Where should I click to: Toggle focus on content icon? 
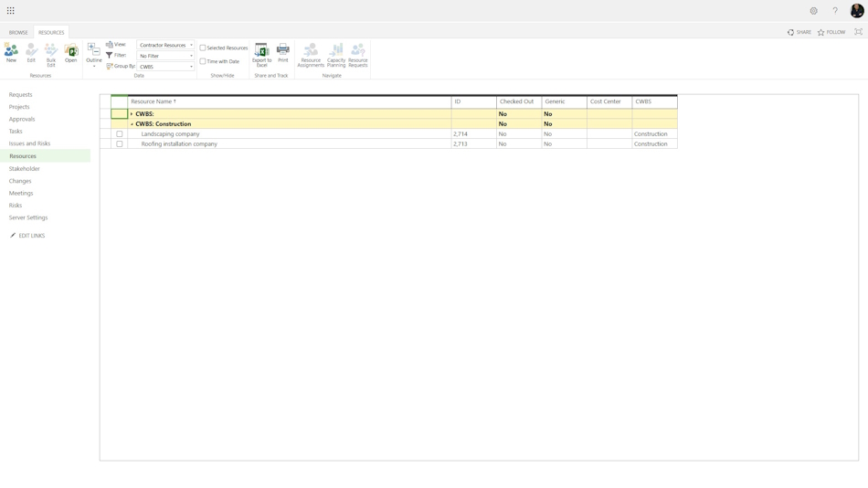858,32
